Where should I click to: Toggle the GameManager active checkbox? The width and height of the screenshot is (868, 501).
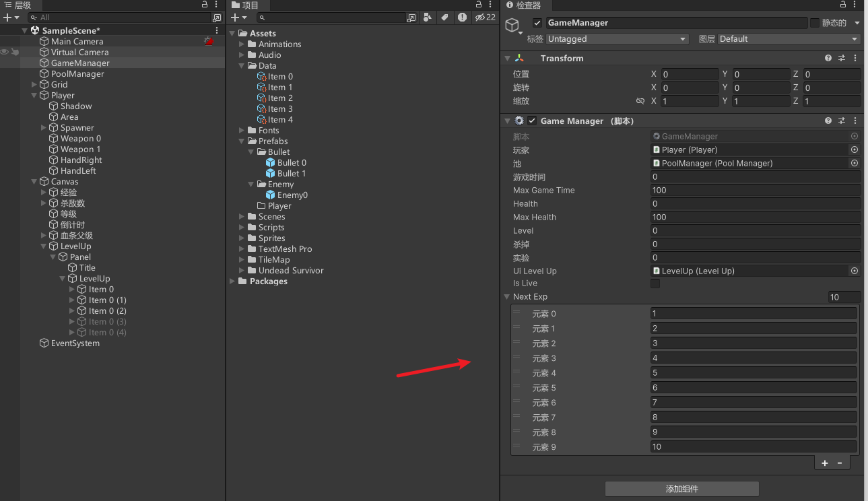click(537, 23)
